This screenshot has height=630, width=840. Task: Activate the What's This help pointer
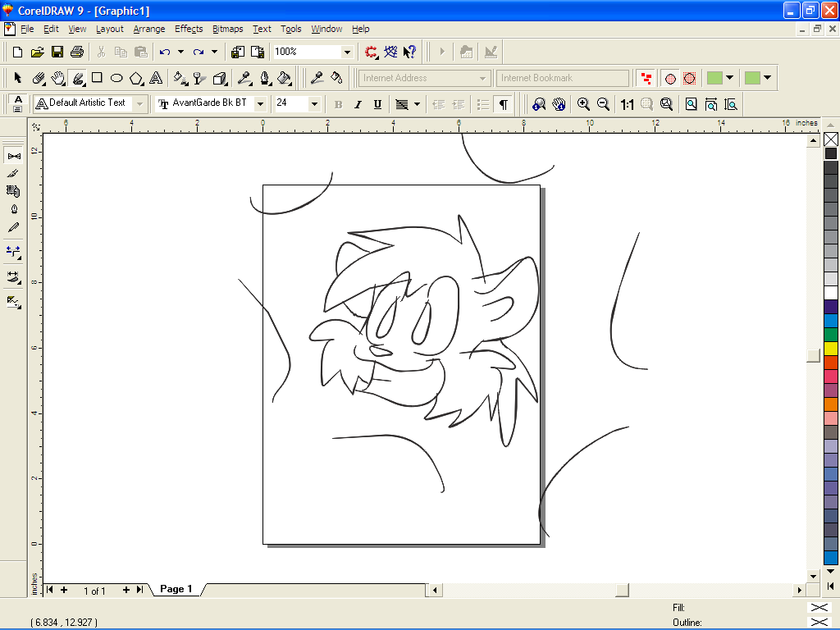pos(410,52)
